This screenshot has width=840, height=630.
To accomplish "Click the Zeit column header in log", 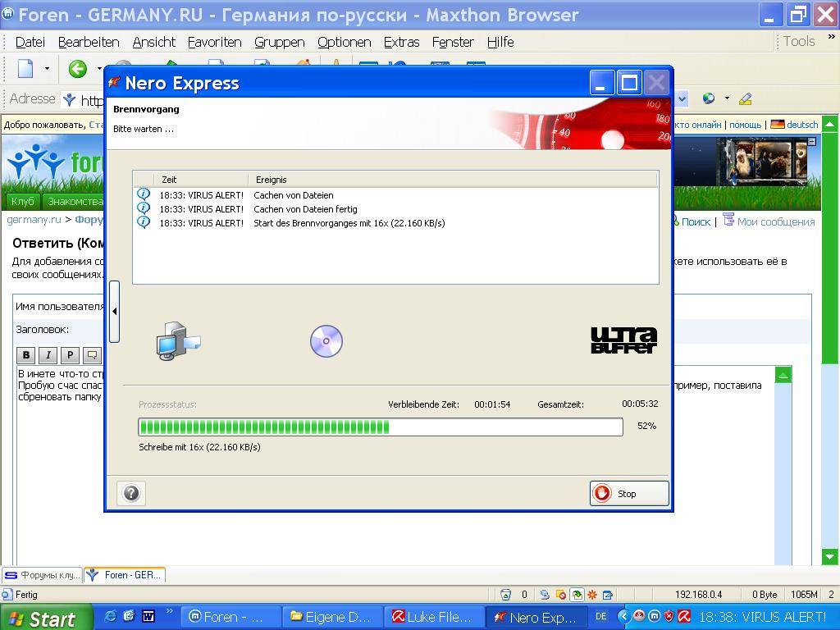I will [169, 179].
